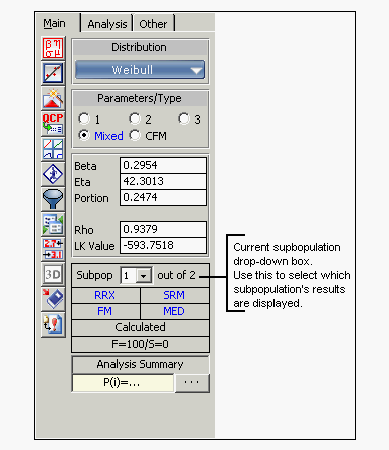
Task: Open the Weibull distribution dropdown
Action: click(140, 70)
